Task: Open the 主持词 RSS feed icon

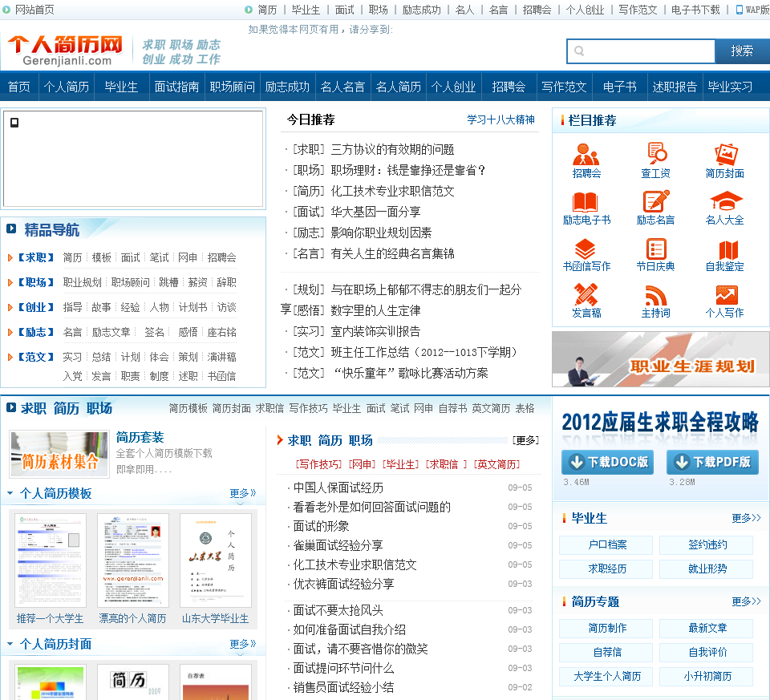Action: tap(655, 296)
